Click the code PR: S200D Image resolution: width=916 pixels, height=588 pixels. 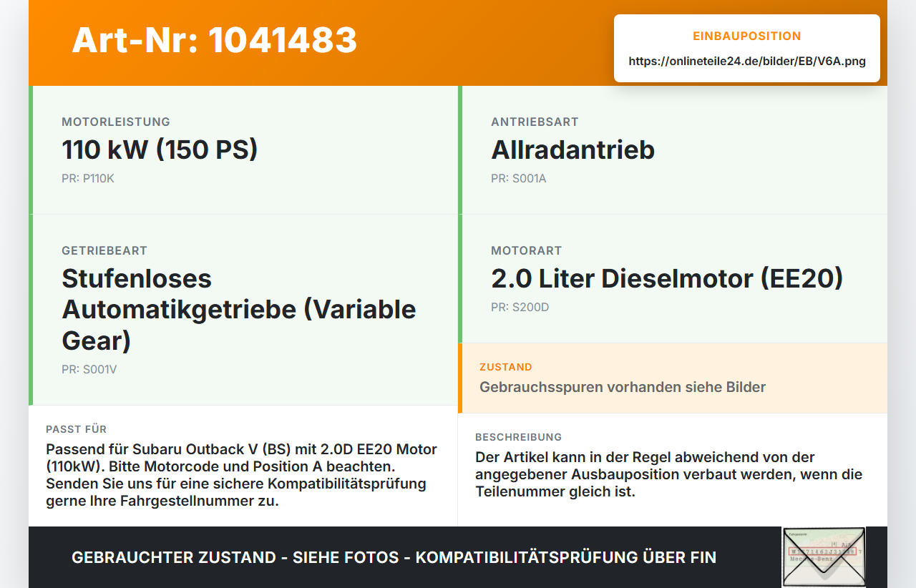[x=520, y=308]
